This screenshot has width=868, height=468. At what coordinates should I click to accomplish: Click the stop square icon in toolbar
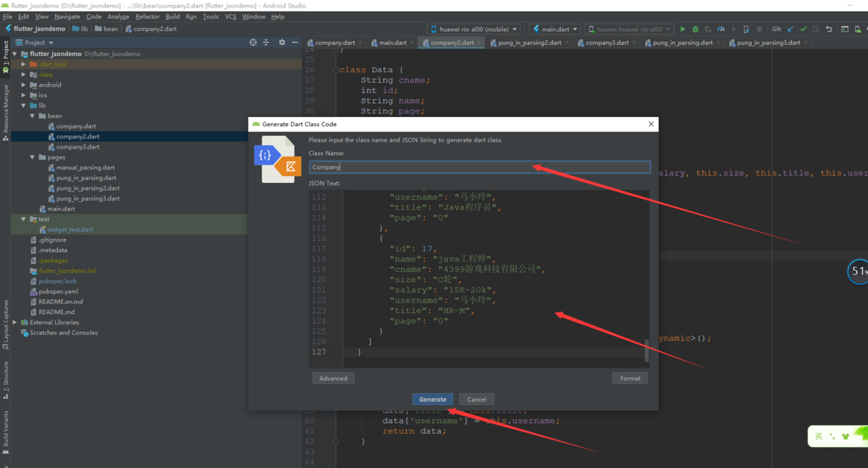[x=759, y=29]
